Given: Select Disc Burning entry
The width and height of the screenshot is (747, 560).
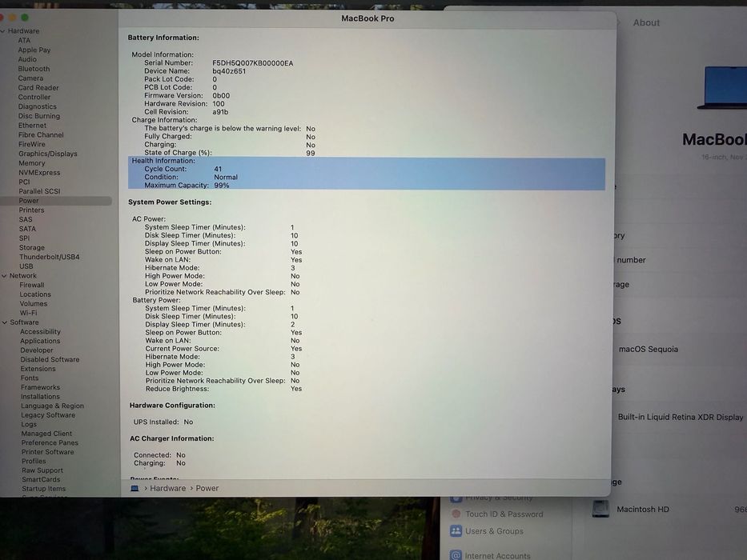Looking at the screenshot, I should click(x=39, y=116).
